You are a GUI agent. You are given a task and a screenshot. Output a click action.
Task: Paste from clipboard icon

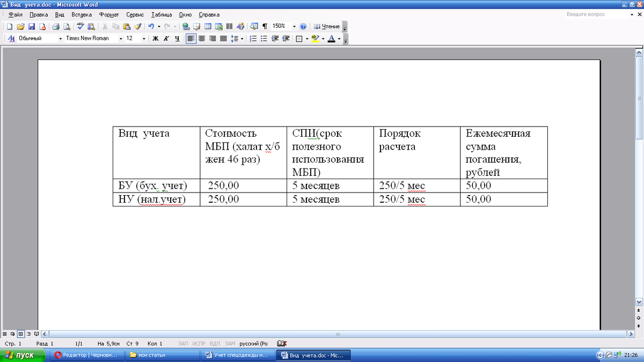(126, 26)
